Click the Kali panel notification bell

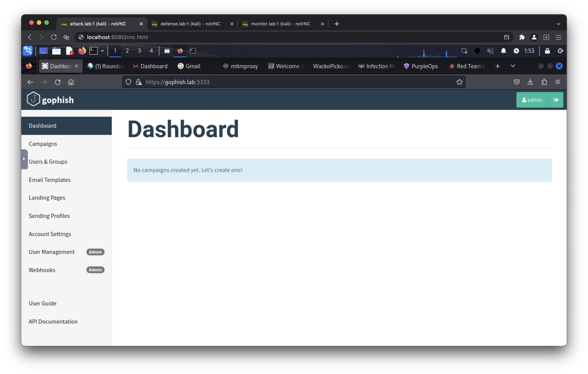coord(503,51)
